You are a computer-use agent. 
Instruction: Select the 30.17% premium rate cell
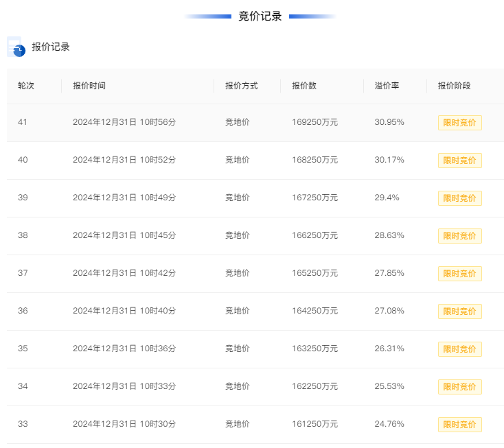pos(389,160)
